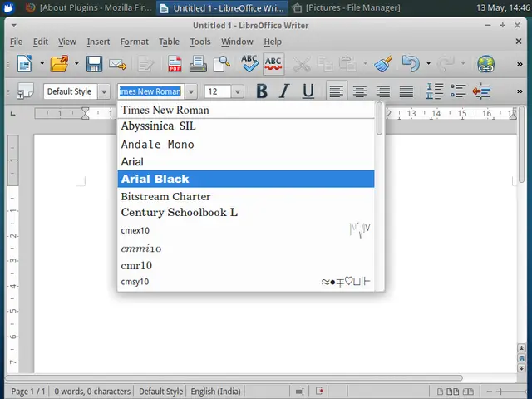532x399 pixels.
Task: Open the Undo history dropdown arrow
Action: point(429,63)
